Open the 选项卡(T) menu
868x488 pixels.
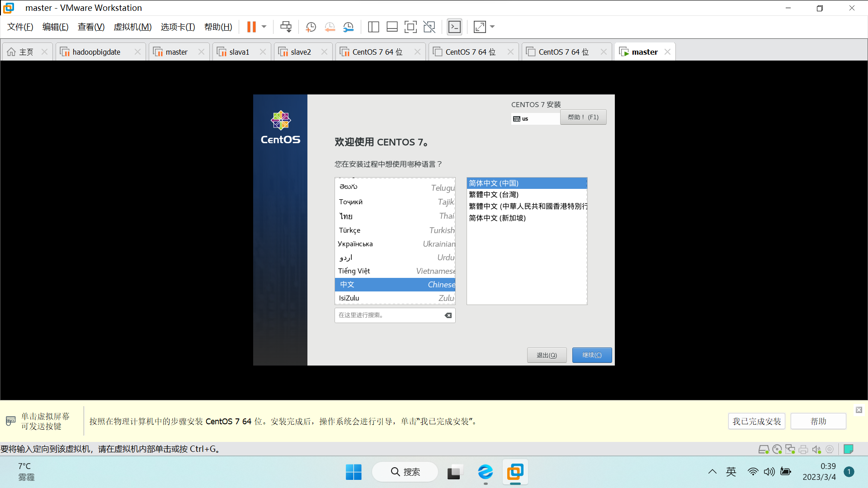178,27
